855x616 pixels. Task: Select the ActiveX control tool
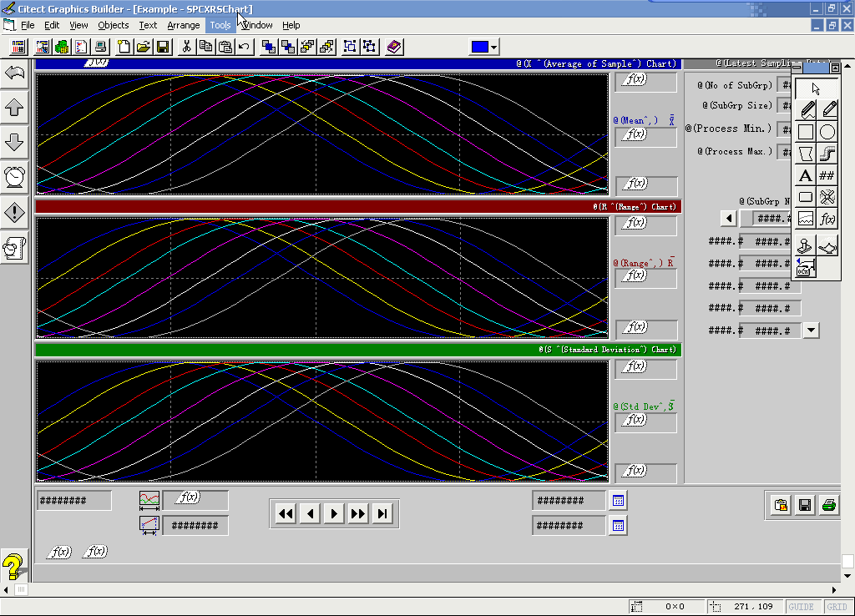coord(806,268)
